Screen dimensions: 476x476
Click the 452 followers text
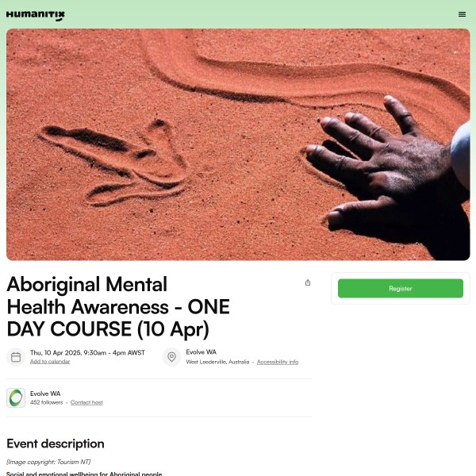pos(47,402)
